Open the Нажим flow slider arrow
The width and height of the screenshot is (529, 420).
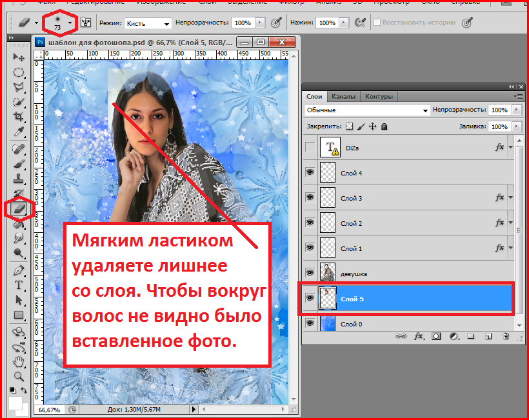344,23
